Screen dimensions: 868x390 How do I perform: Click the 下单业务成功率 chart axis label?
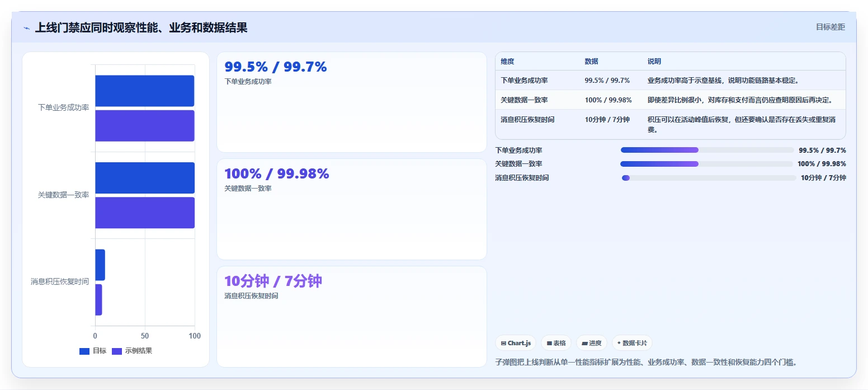(64, 107)
